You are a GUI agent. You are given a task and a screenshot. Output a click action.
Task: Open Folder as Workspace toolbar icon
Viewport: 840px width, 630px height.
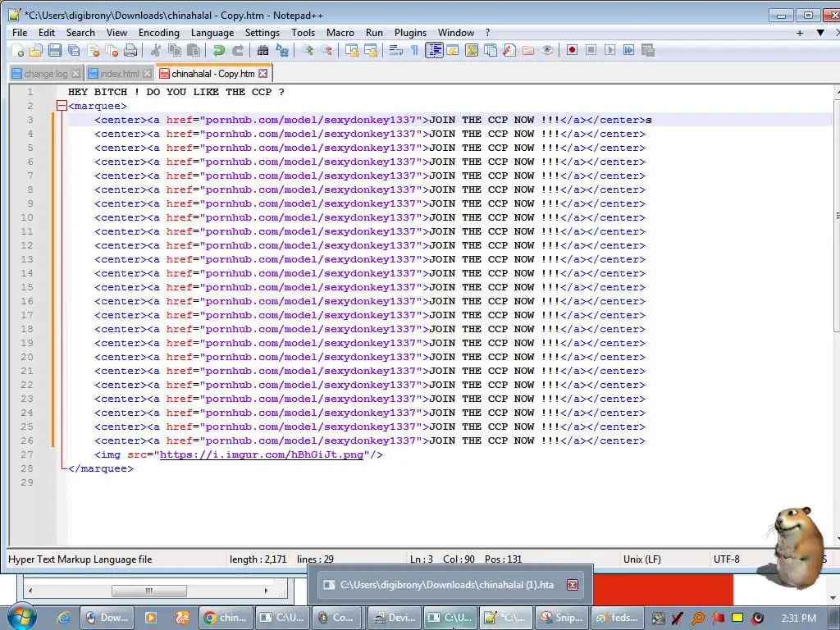click(528, 50)
